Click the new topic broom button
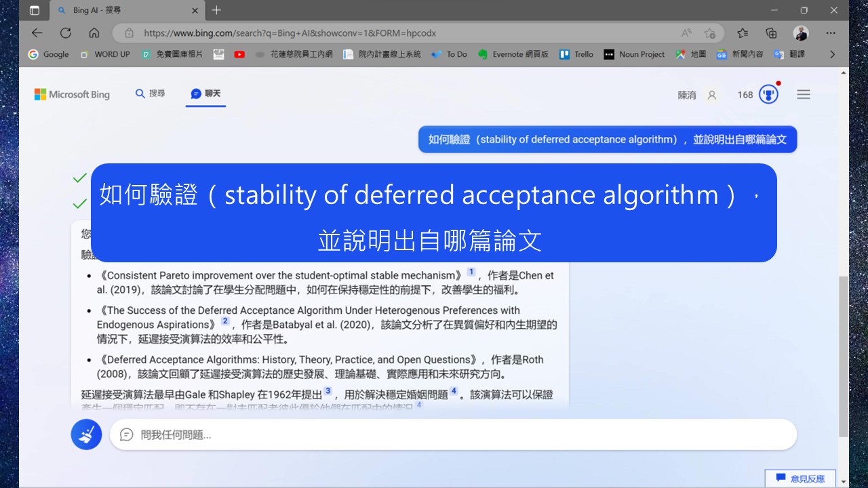 click(86, 434)
